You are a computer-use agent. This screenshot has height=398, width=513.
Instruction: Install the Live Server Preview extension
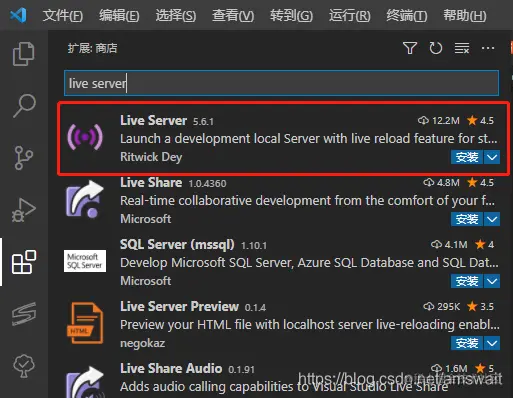click(x=467, y=343)
